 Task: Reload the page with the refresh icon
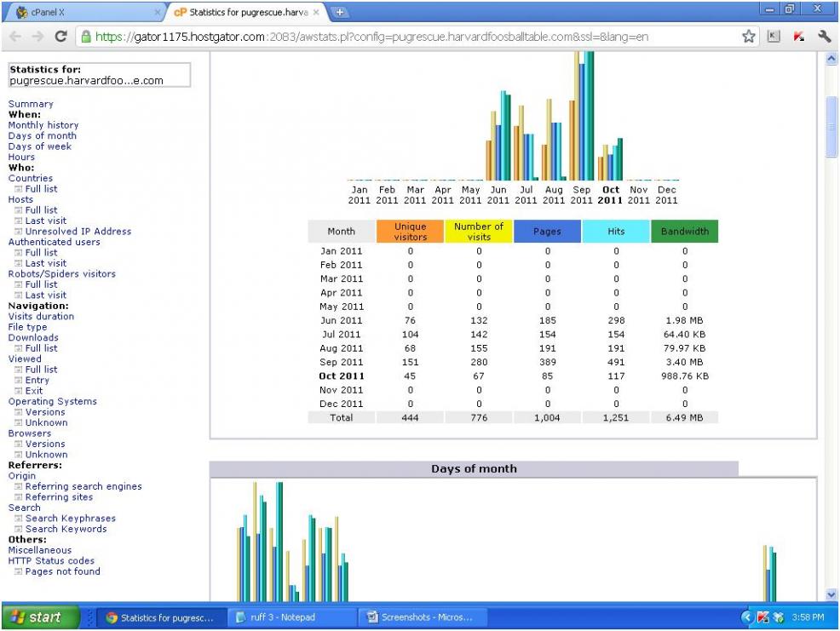(62, 37)
